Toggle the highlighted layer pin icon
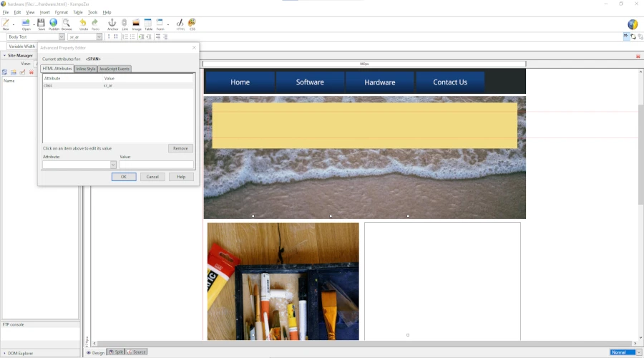This screenshot has height=358, width=644. tap(626, 37)
